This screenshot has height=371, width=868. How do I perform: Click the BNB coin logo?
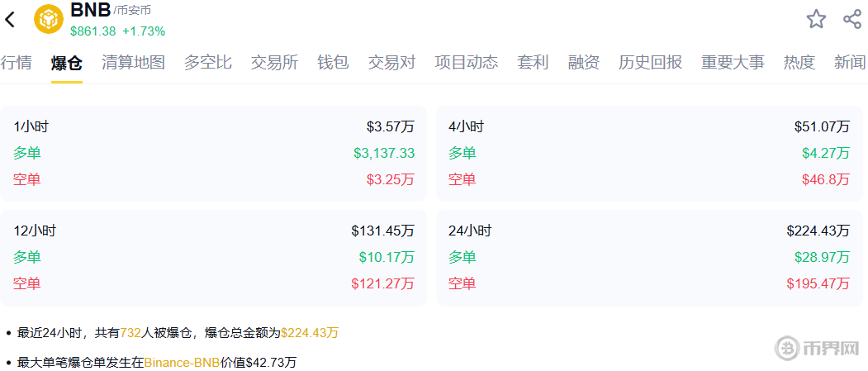click(x=49, y=19)
